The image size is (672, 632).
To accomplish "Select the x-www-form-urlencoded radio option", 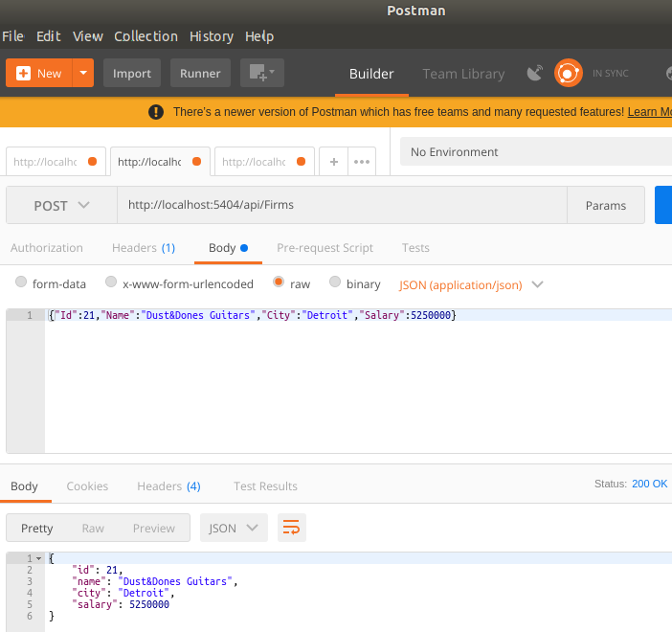I will pos(111,283).
